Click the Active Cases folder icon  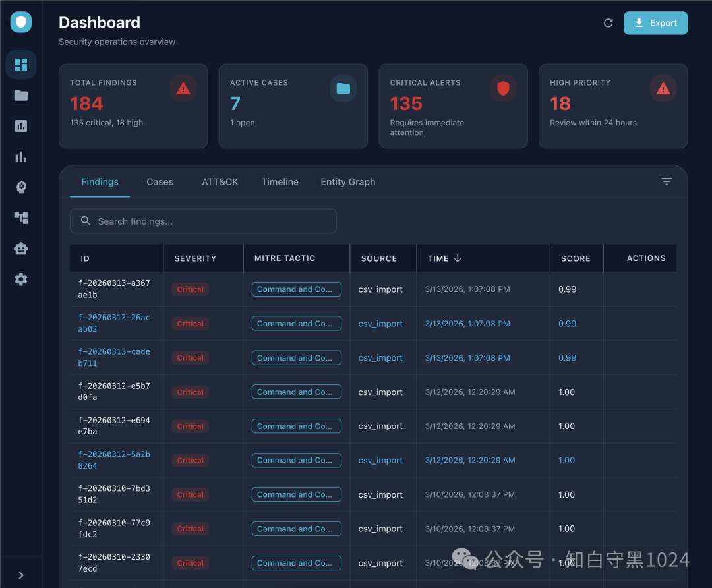[343, 88]
